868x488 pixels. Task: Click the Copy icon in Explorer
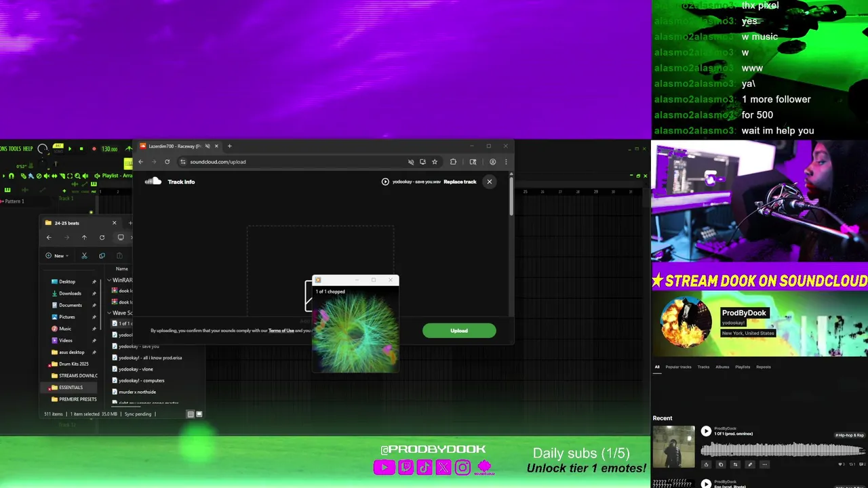102,256
